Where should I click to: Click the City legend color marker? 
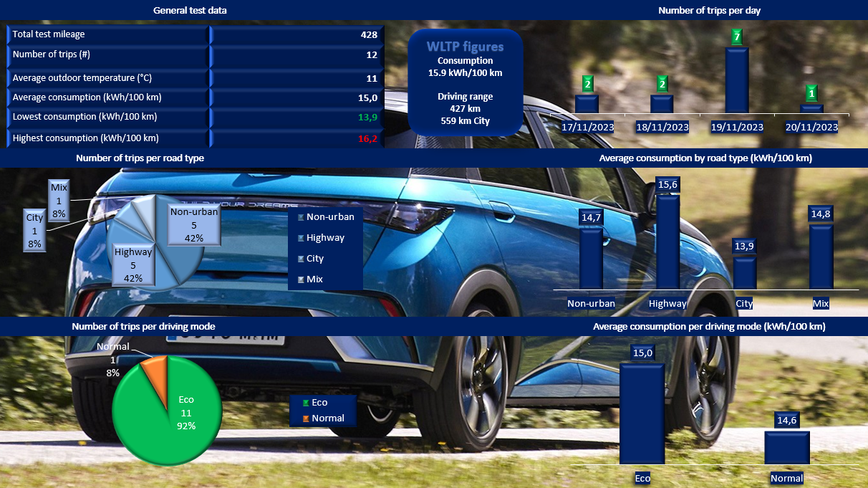pos(302,259)
